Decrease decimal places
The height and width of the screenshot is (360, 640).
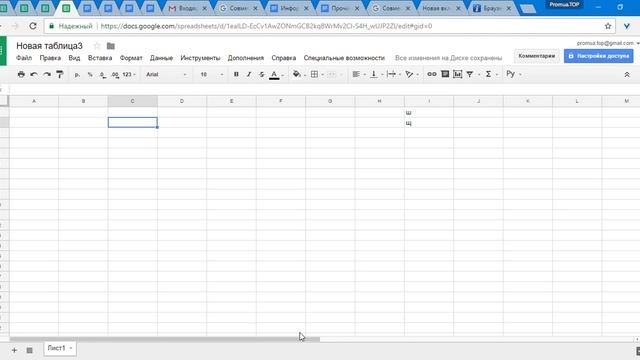103,75
